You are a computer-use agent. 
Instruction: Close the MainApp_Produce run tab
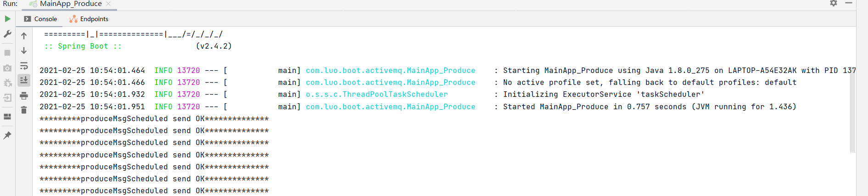pos(108,4)
